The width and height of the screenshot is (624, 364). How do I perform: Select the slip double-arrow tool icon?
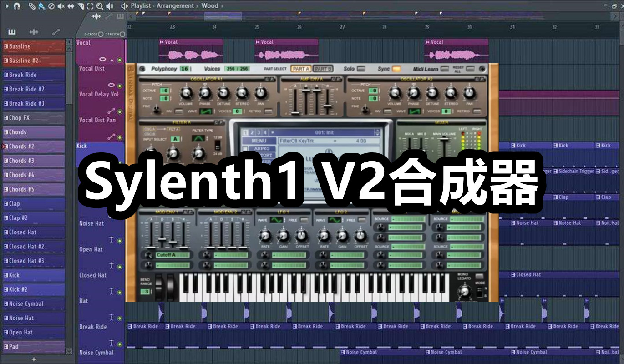pos(71,6)
